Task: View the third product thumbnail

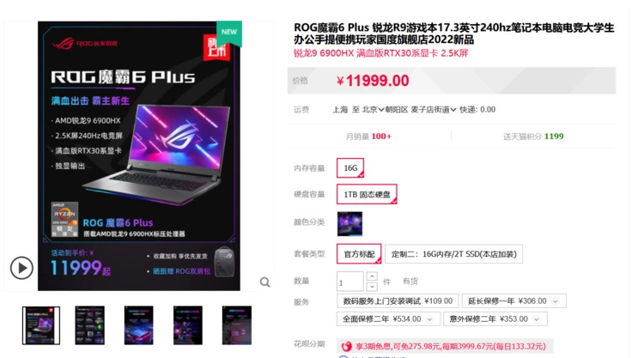Action: (139, 325)
